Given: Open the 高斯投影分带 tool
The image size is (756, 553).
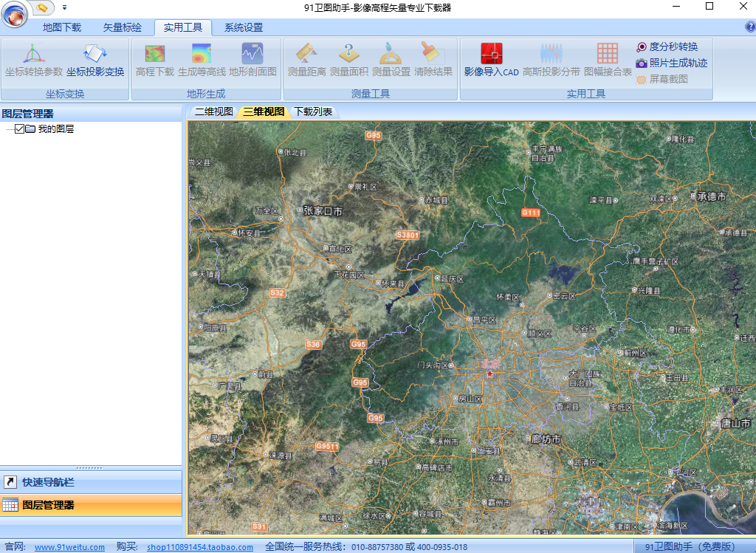Looking at the screenshot, I should tap(551, 61).
